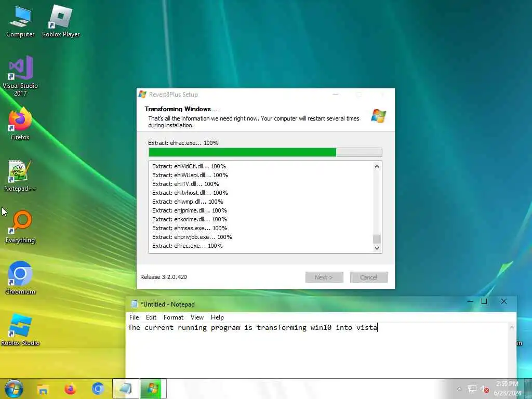The height and width of the screenshot is (399, 532).
Task: Select log row 'Extract: ehiVidCtl.dll... 100%'
Action: (189, 166)
